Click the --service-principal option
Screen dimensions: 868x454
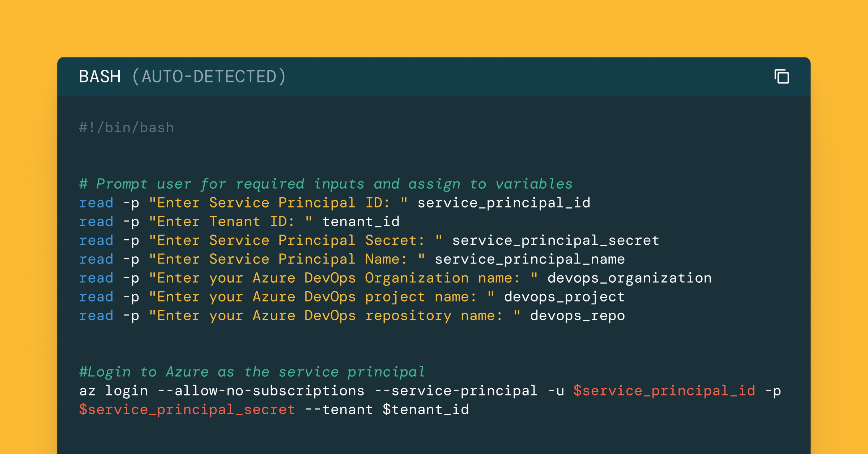pyautogui.click(x=456, y=390)
